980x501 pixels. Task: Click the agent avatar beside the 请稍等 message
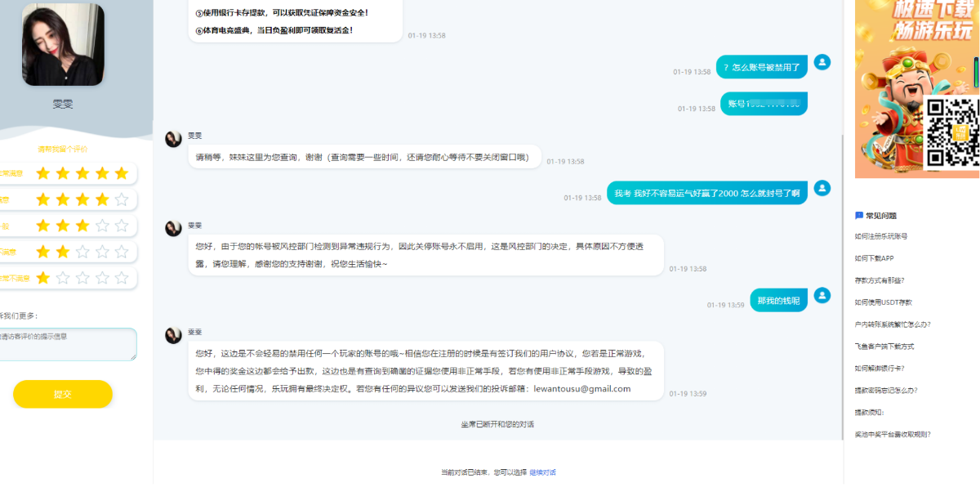[173, 139]
